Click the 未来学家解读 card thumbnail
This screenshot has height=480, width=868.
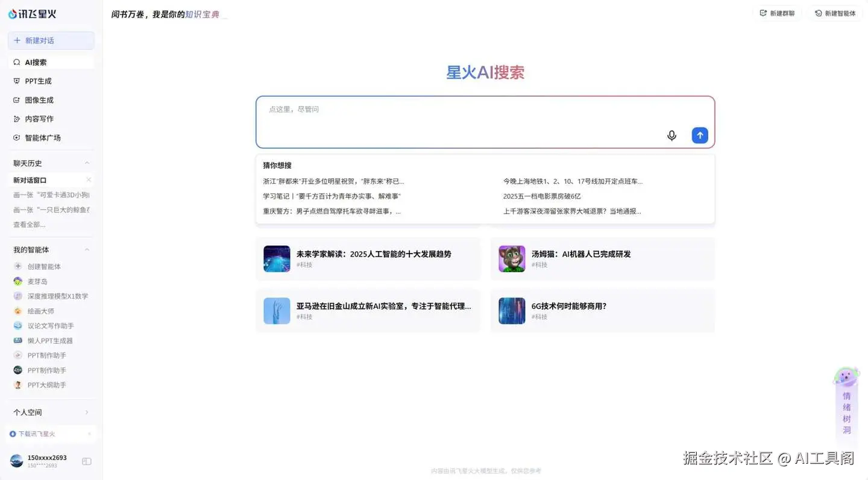(x=277, y=259)
